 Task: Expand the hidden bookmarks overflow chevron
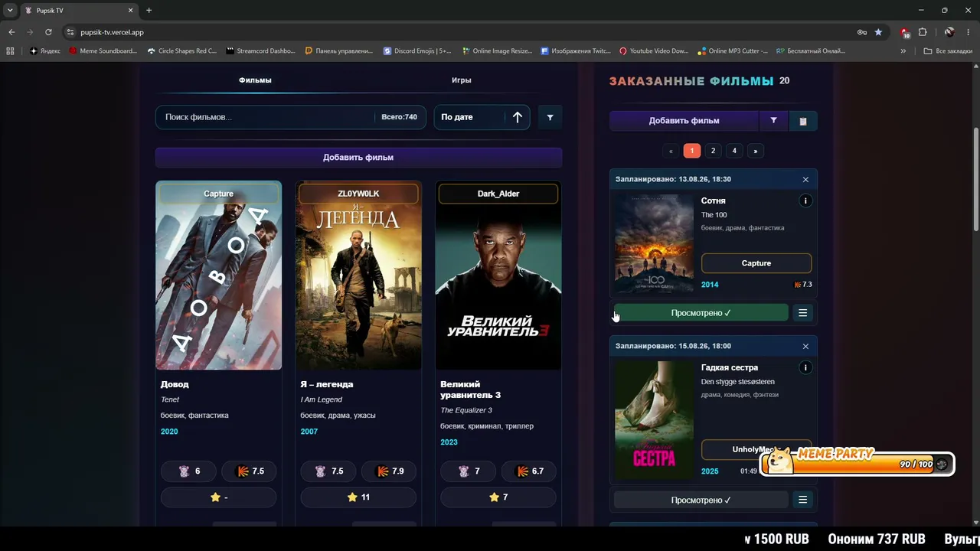pos(903,51)
